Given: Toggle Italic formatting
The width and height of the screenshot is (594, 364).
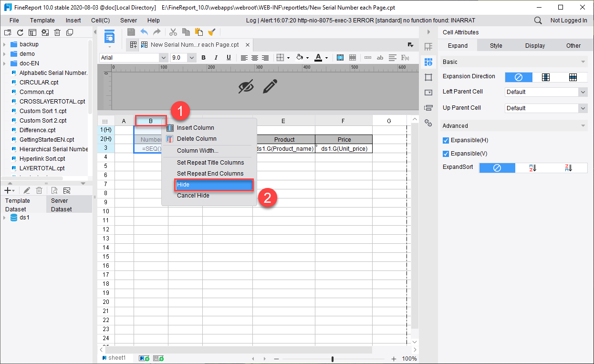Looking at the screenshot, I should point(216,58).
